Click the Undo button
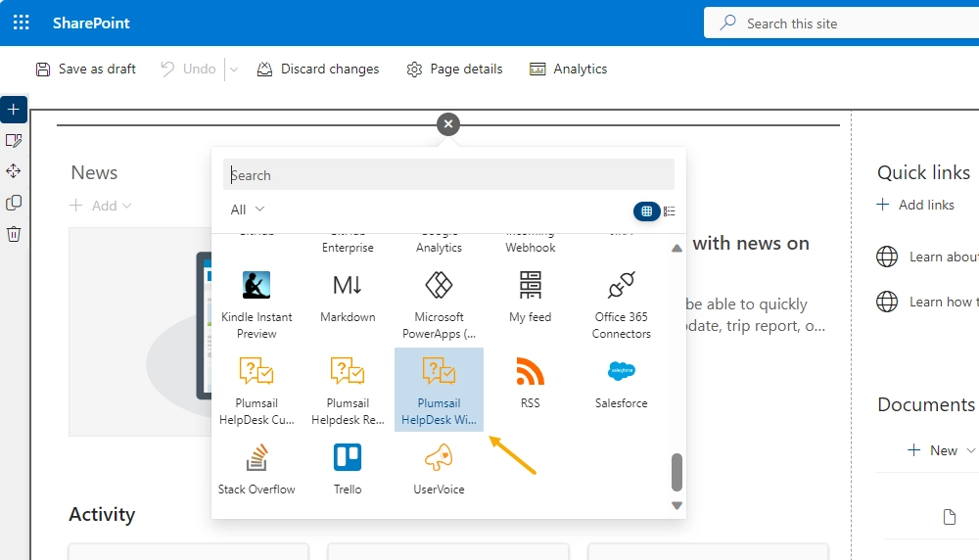This screenshot has width=979, height=560. (188, 69)
